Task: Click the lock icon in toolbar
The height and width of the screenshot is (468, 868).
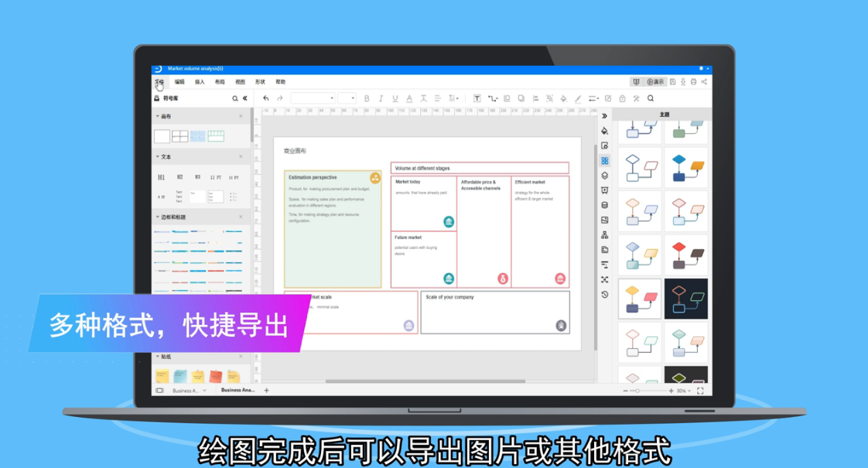Action: tap(622, 98)
